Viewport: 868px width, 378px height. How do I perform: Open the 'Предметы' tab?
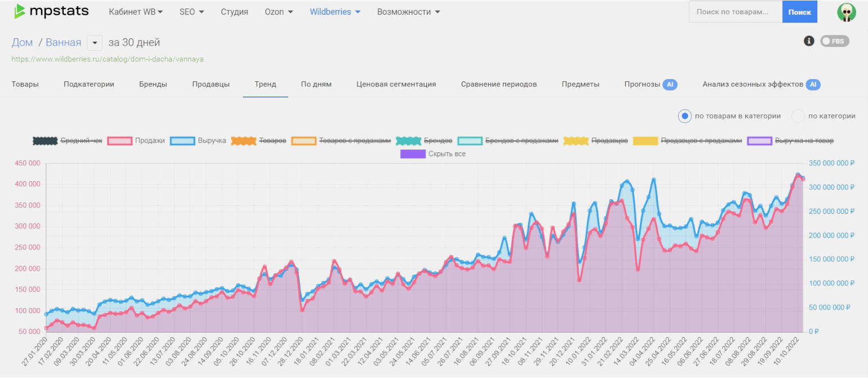click(x=581, y=84)
